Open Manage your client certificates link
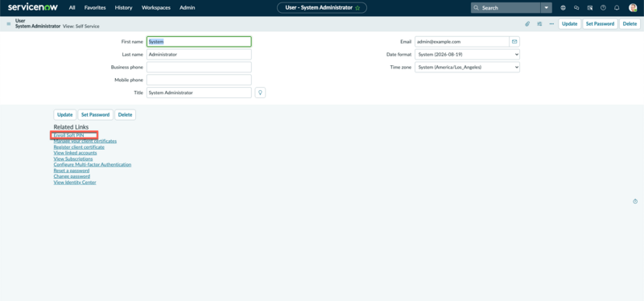 click(85, 141)
